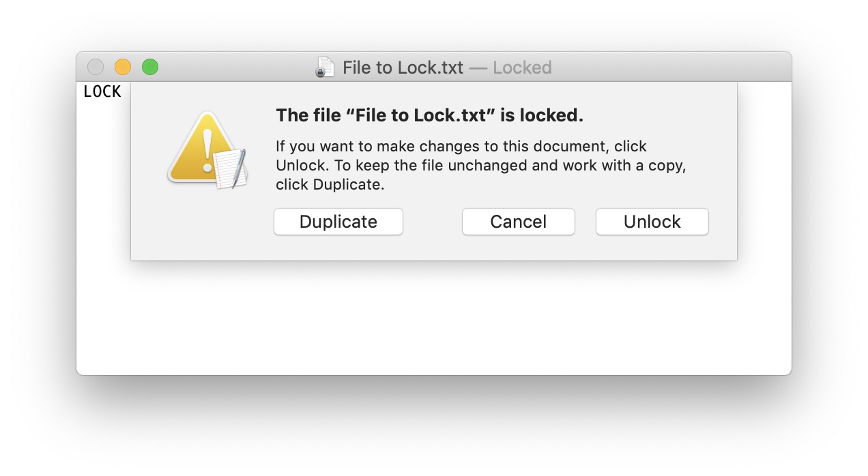Click the locked document proxy icon in title bar

(x=325, y=68)
